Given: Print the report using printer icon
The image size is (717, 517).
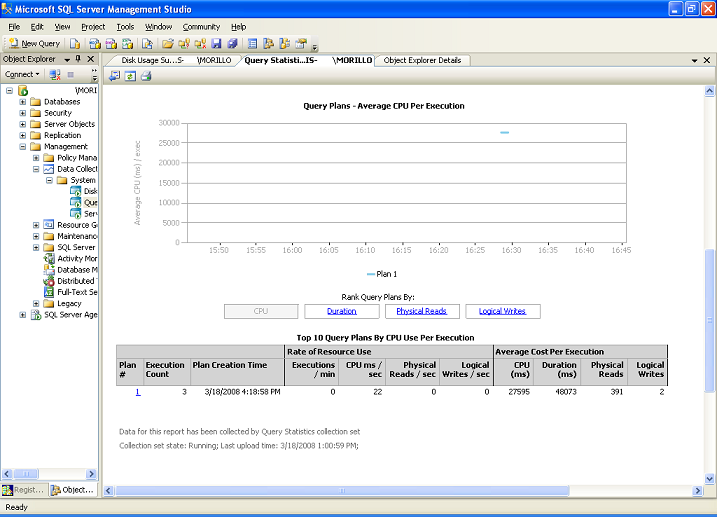Looking at the screenshot, I should pyautogui.click(x=146, y=76).
